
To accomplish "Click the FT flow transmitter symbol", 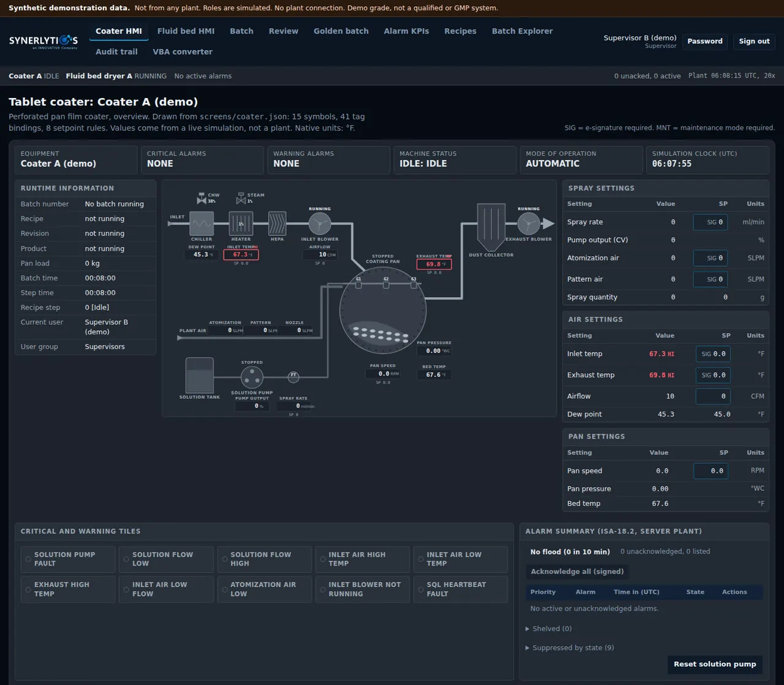I will (293, 377).
